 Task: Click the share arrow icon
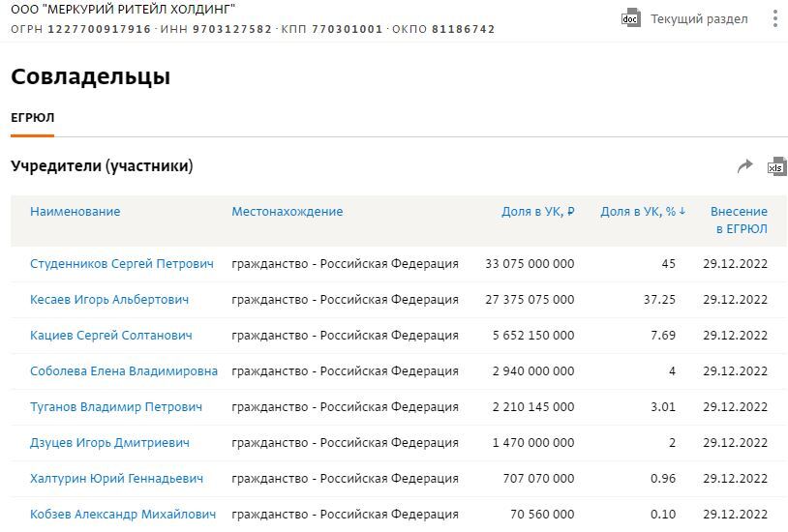(744, 166)
